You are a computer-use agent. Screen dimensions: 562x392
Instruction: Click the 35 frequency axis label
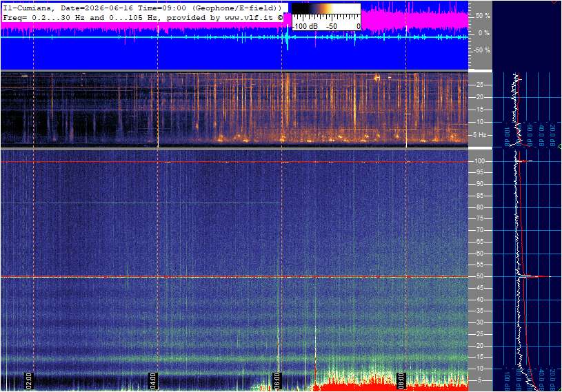[479, 311]
